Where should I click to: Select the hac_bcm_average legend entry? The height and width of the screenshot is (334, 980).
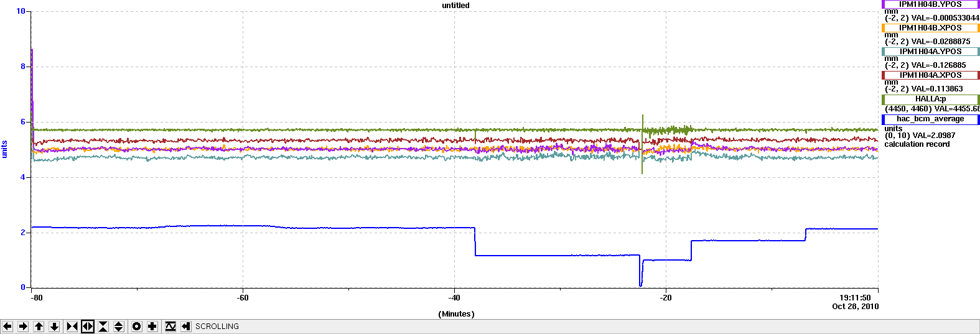[x=930, y=119]
